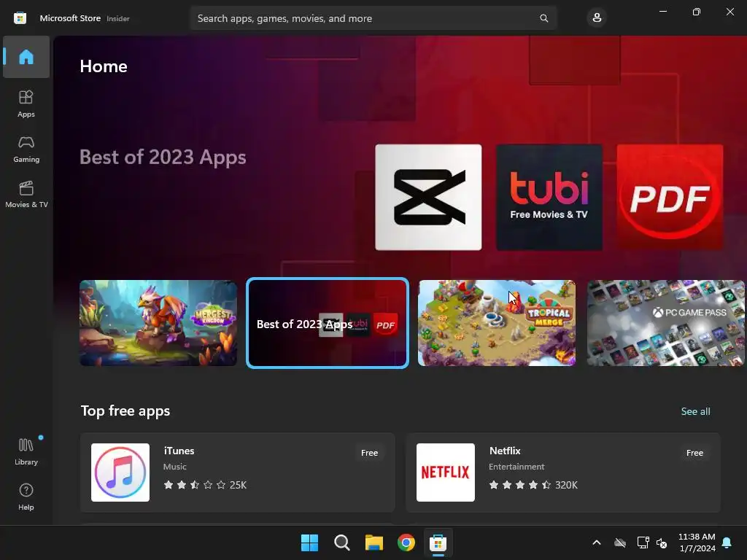Click Microsoft Store taskbar icon

(438, 542)
